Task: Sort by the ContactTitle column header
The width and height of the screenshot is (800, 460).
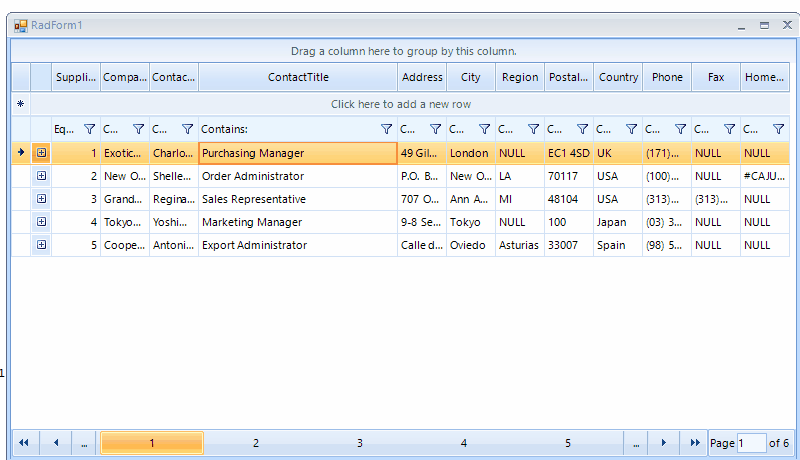Action: [298, 77]
